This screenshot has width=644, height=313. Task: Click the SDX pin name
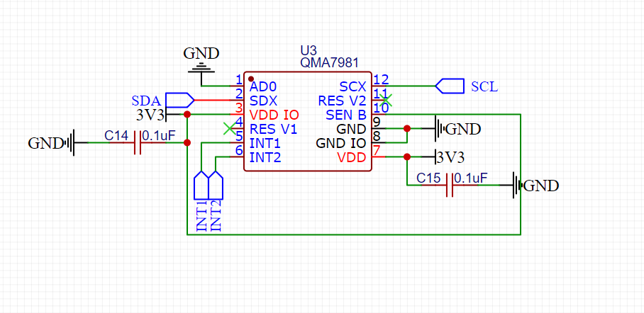[x=263, y=101]
